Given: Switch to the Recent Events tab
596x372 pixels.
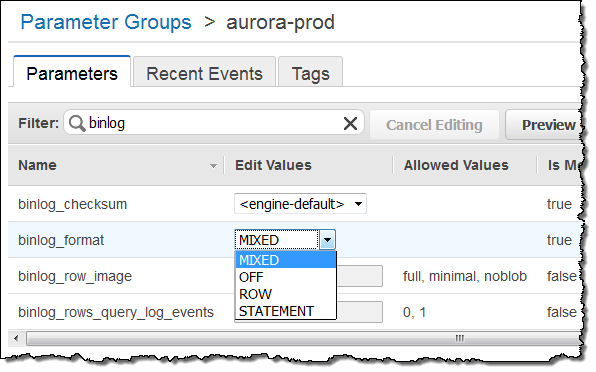Looking at the screenshot, I should click(x=204, y=73).
